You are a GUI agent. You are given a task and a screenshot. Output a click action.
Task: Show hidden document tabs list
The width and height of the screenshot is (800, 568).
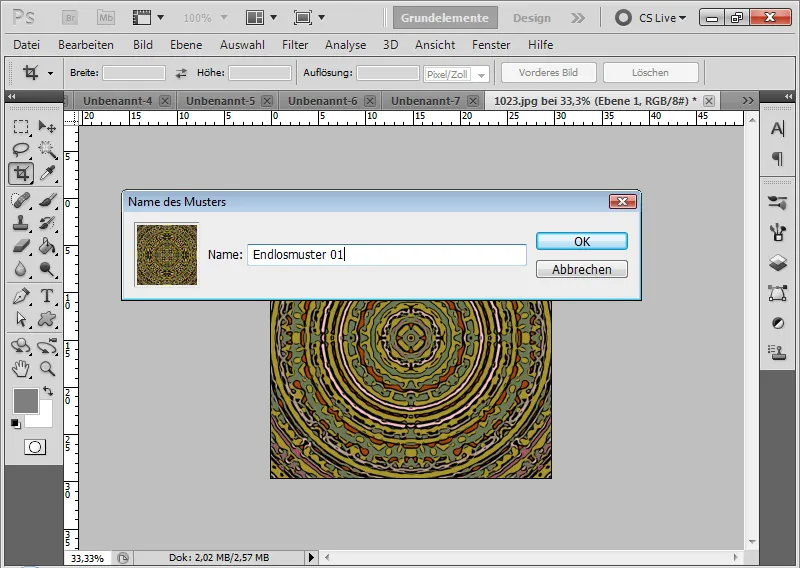(748, 101)
